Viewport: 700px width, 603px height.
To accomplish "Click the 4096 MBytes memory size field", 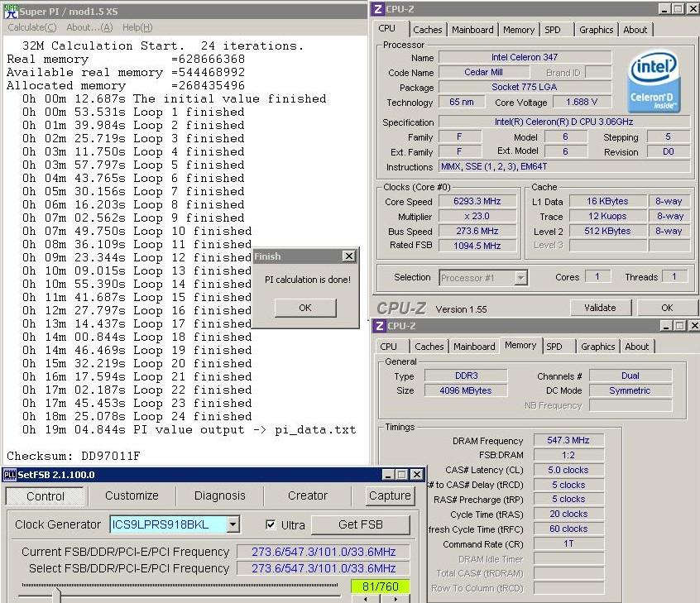I will pyautogui.click(x=466, y=390).
